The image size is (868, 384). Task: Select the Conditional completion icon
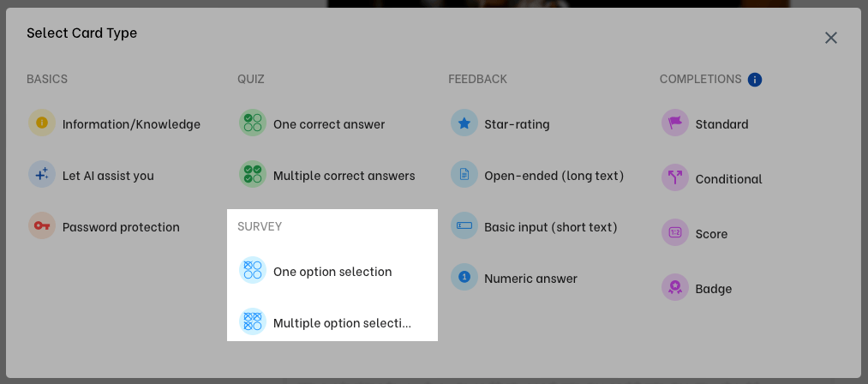(x=675, y=178)
